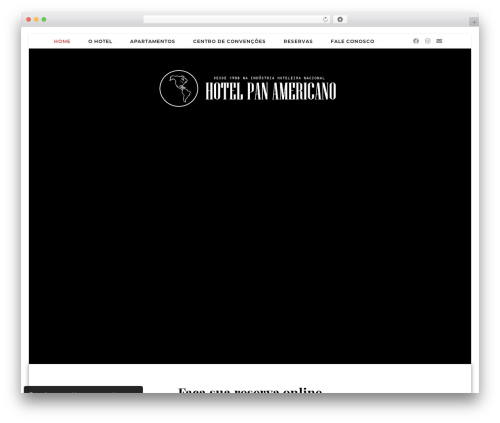Select the APARTAMENTOS menu item

[x=152, y=41]
